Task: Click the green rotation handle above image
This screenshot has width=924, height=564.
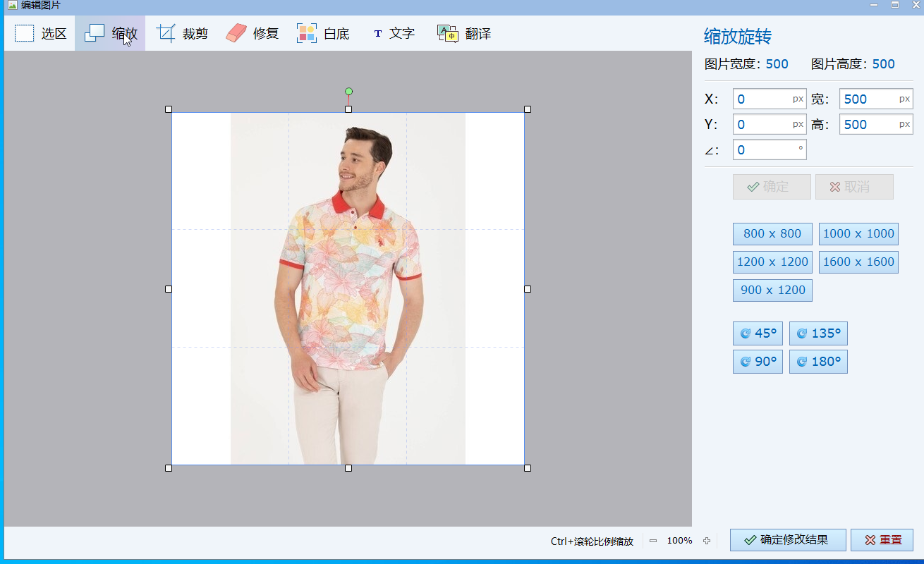Action: point(348,91)
